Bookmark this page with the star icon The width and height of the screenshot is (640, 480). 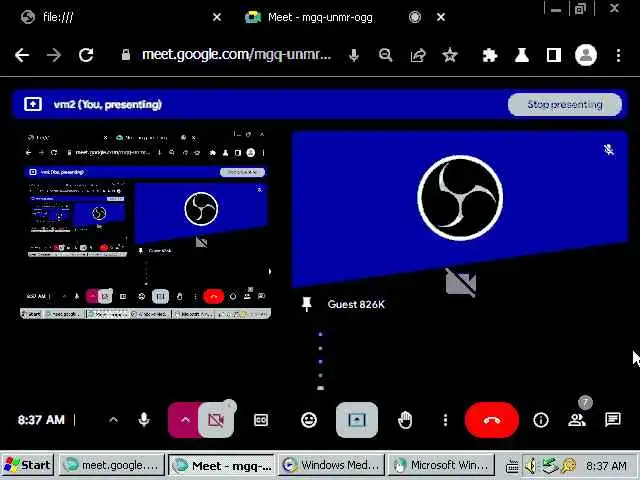[x=450, y=55]
